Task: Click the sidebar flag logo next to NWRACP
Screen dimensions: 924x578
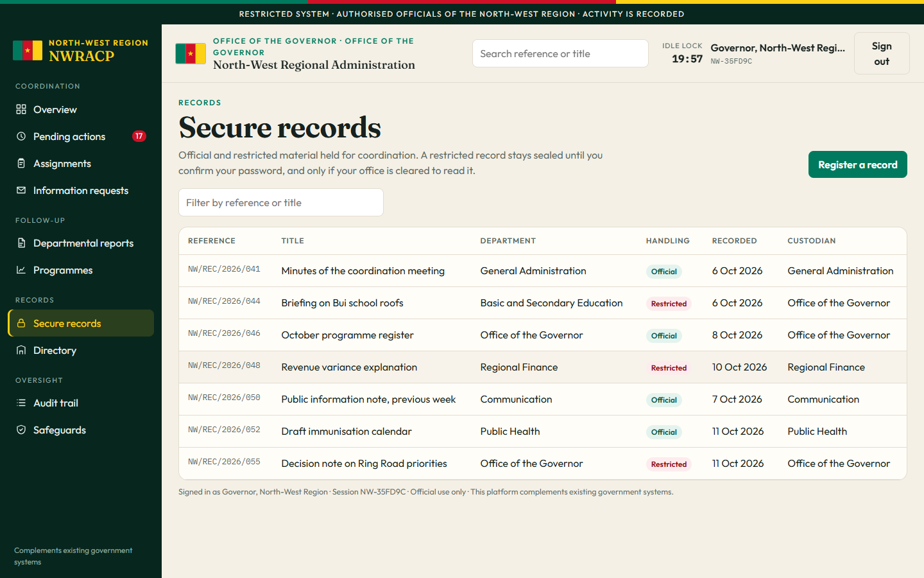Action: pyautogui.click(x=28, y=50)
